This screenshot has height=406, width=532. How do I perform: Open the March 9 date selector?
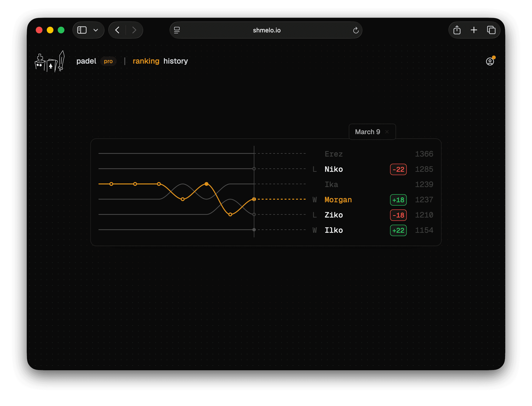pos(367,132)
